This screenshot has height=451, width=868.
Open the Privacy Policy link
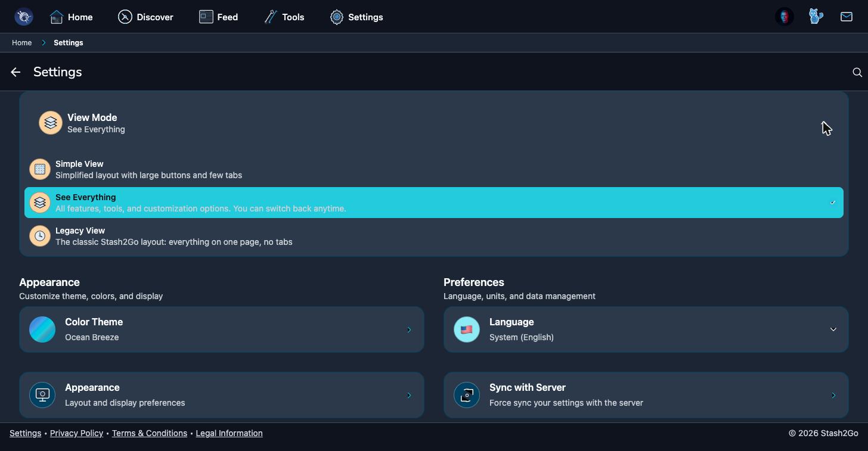[76, 433]
